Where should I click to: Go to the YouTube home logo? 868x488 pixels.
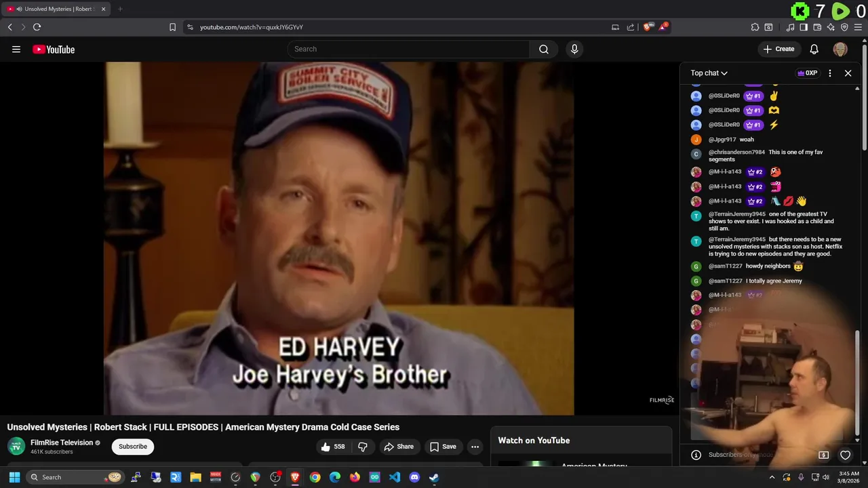click(x=54, y=49)
